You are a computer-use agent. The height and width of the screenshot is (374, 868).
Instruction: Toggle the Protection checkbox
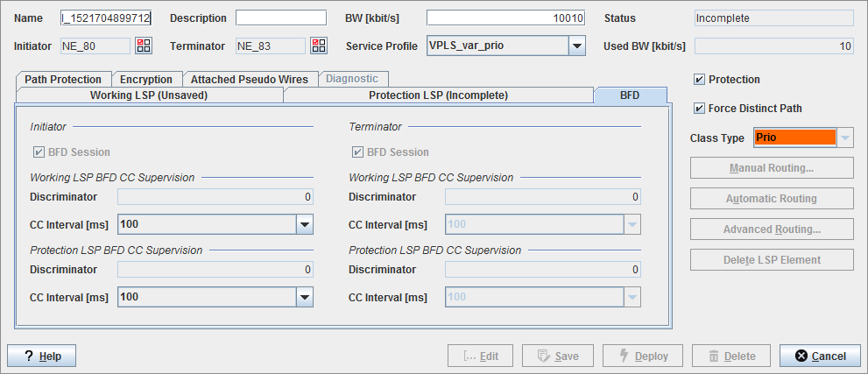click(x=699, y=80)
